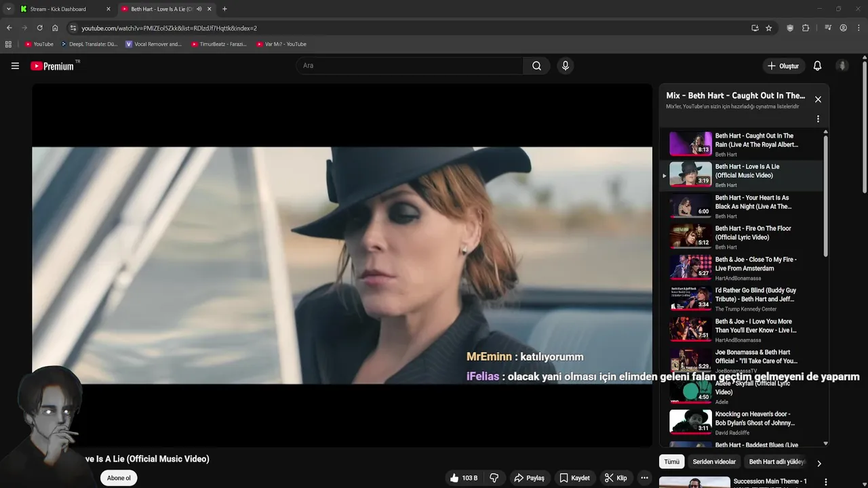Open the Var Mı? - YouTube bookmark
Viewport: 868px width, 488px height.
coord(281,44)
